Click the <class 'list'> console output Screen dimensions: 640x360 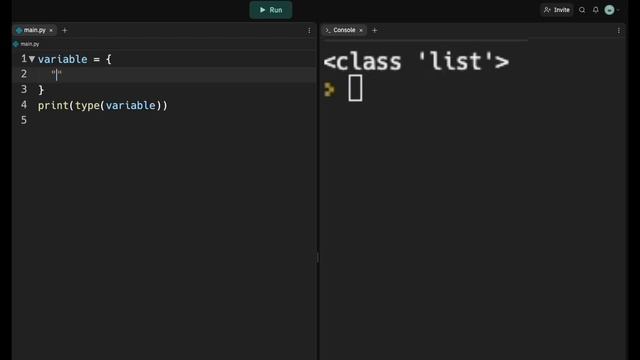tap(416, 62)
